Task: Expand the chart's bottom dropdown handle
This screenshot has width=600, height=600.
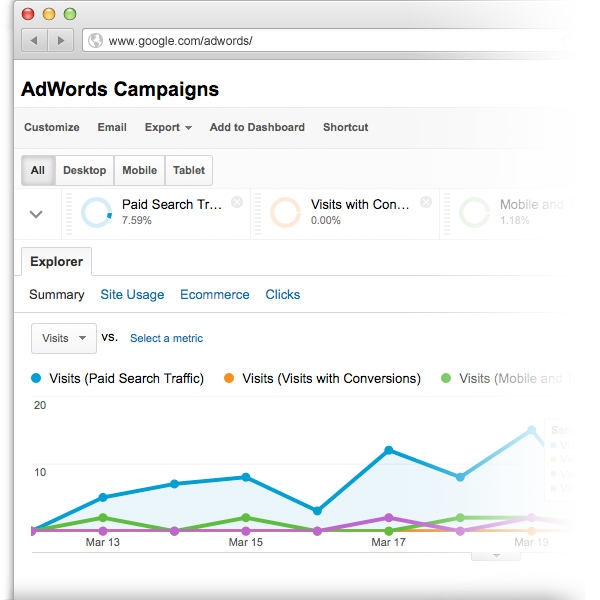Action: 496,556
